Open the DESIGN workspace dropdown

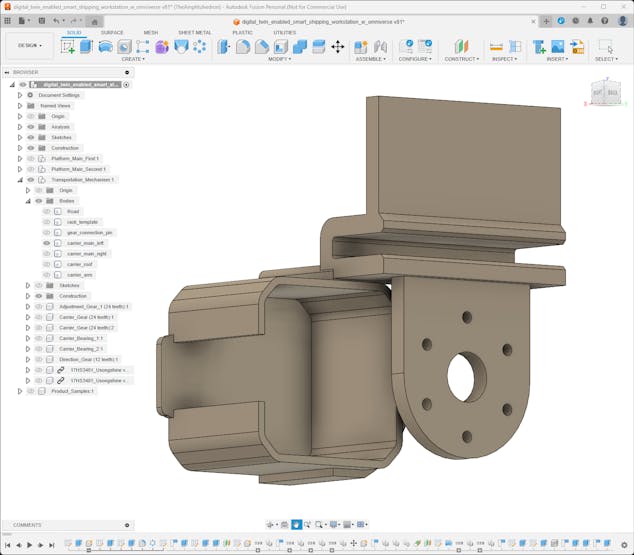click(x=29, y=45)
